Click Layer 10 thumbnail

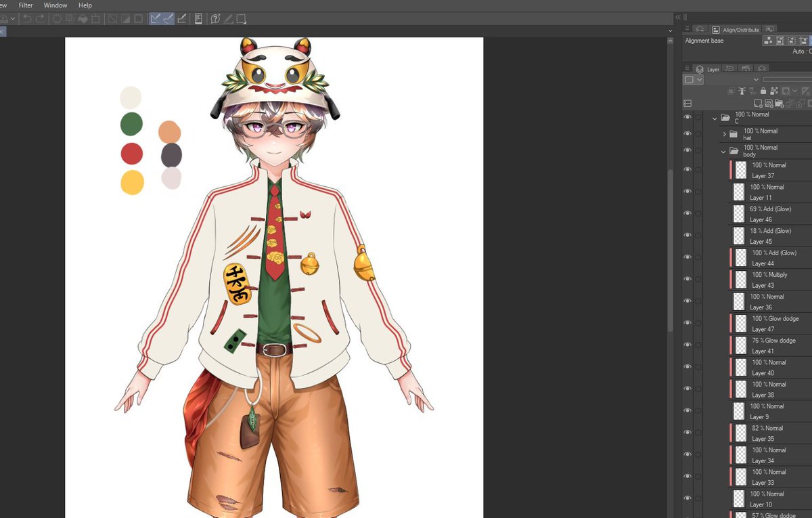[739, 499]
